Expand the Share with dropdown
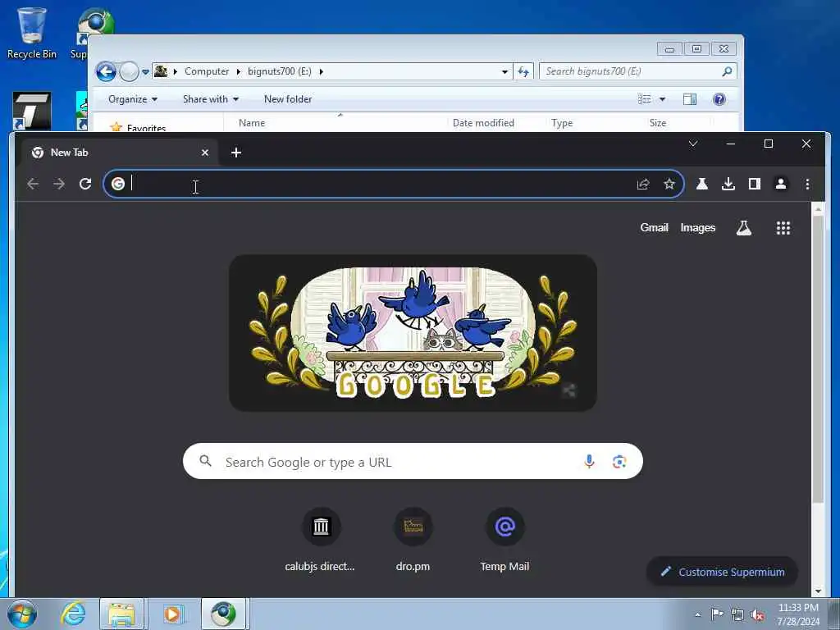This screenshot has width=840, height=630. pos(211,99)
